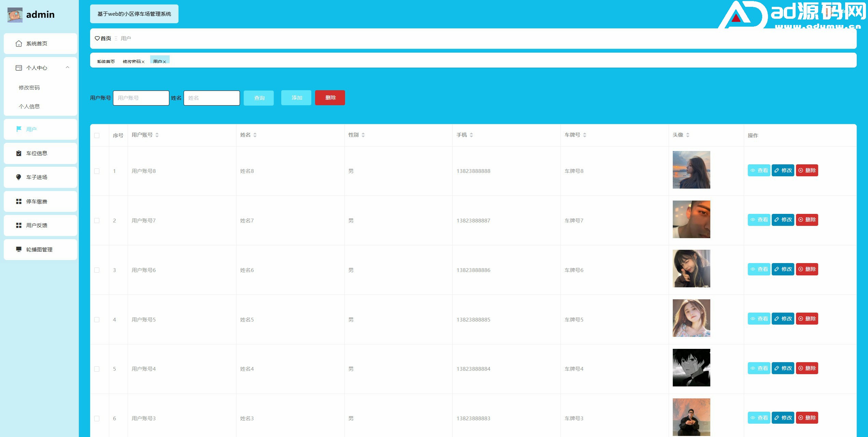Screen dimensions: 868x437
Task: Close the 修改密码 tab with its x
Action: pos(143,62)
